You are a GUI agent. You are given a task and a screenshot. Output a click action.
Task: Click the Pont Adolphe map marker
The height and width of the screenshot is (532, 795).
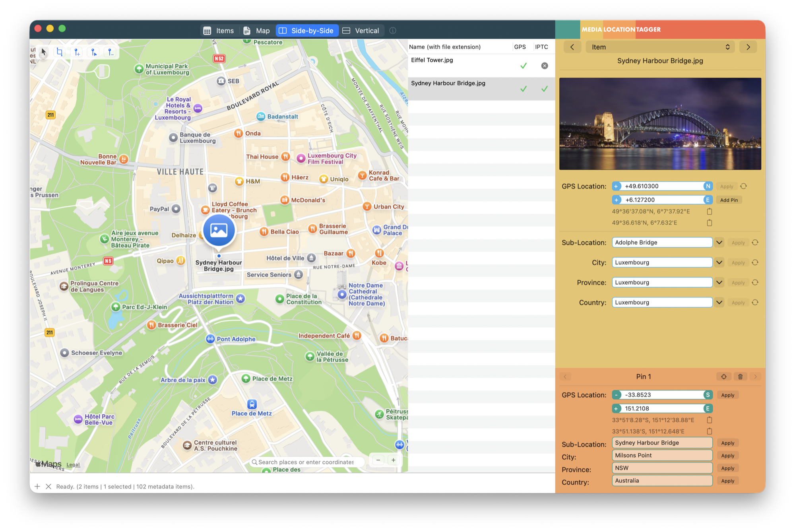pos(210,339)
